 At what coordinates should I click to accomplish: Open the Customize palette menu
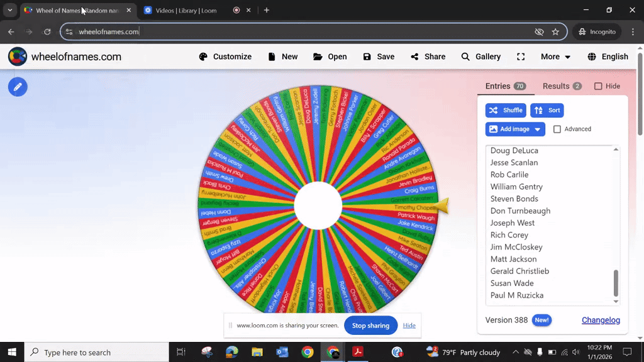(225, 57)
